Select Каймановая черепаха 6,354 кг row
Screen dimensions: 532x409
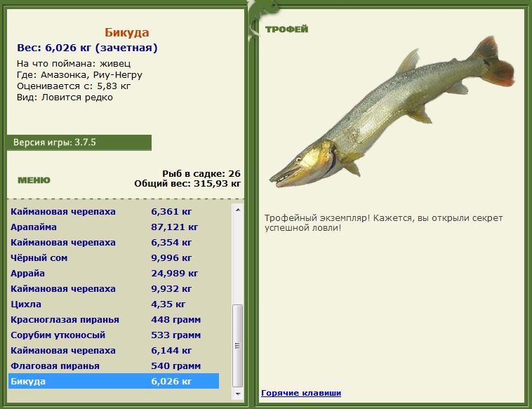tap(114, 243)
